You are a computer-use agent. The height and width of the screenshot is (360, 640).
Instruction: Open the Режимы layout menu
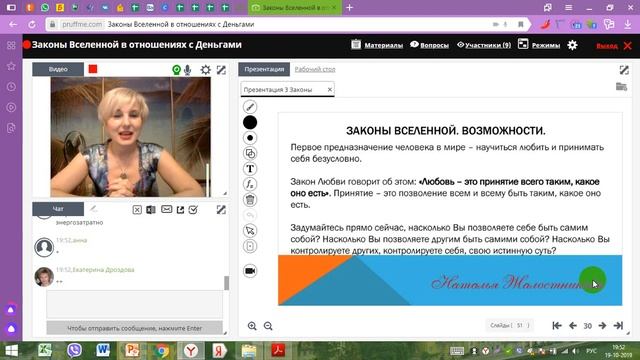click(x=539, y=45)
